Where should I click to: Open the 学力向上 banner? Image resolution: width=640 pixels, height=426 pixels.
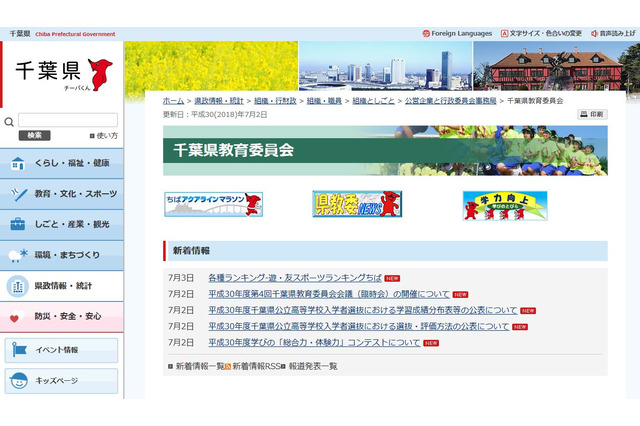click(505, 206)
